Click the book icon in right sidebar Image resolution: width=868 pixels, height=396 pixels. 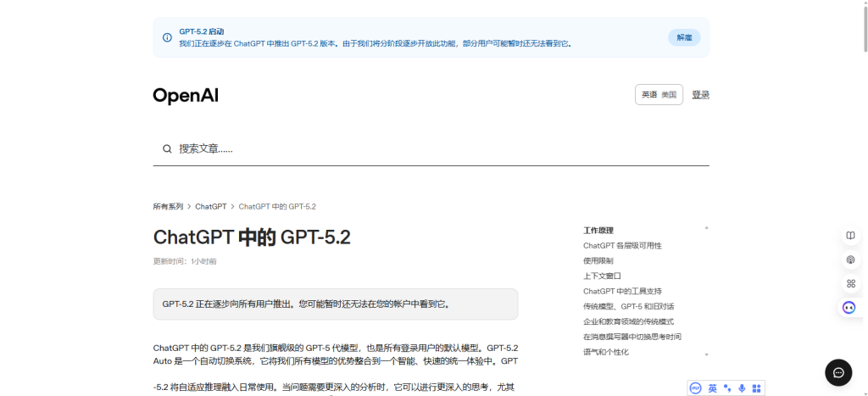850,235
